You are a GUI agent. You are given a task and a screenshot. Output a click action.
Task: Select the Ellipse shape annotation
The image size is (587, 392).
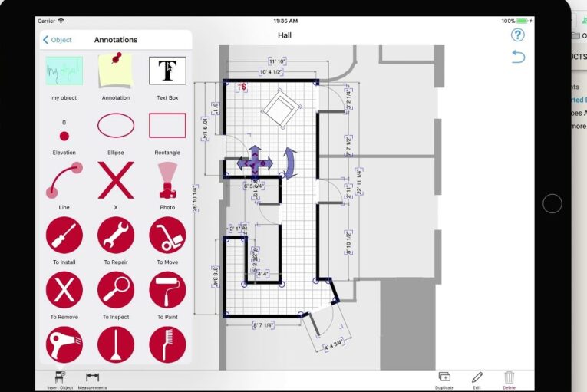[116, 126]
